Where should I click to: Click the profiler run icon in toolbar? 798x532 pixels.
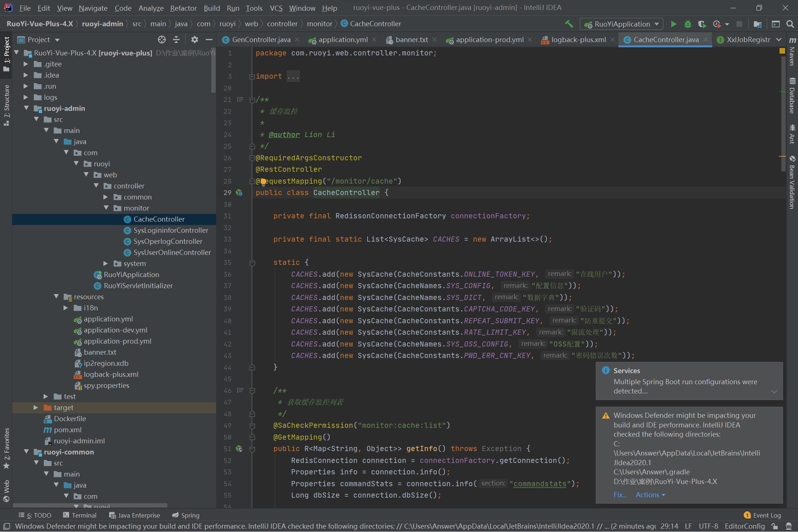[717, 24]
